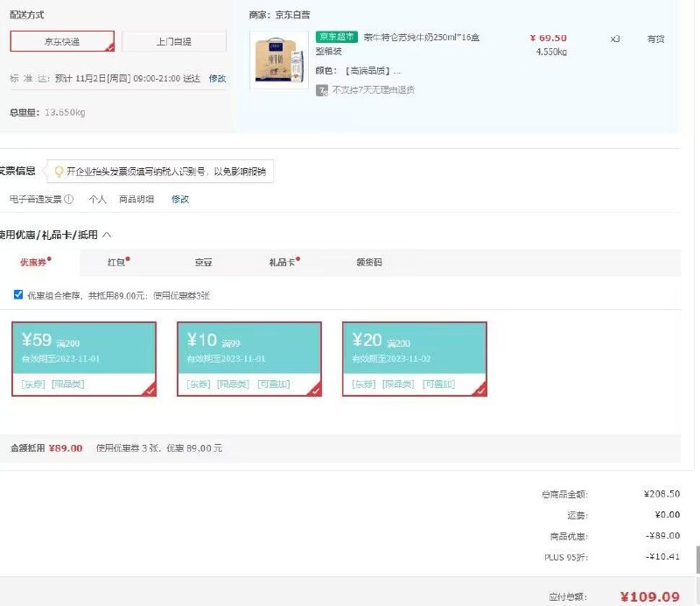Deselect the ¥20 满200 coupon
Viewport: 700px width, 606px height.
click(414, 359)
